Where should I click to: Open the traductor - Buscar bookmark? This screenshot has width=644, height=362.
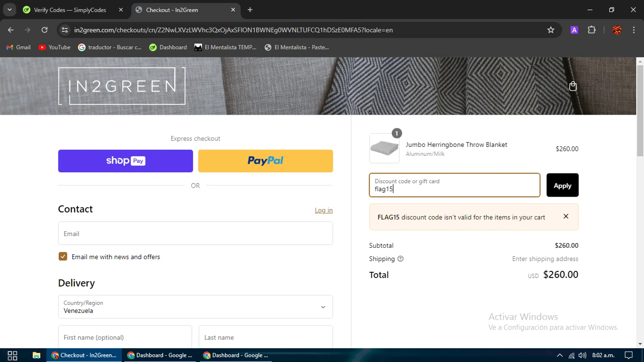pyautogui.click(x=110, y=47)
